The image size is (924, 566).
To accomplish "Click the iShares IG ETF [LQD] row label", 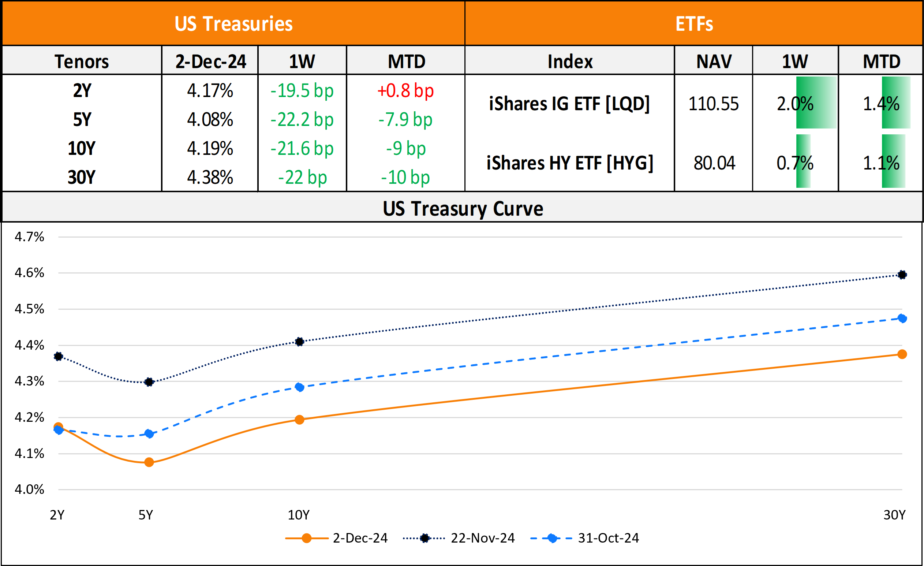I will click(x=569, y=104).
